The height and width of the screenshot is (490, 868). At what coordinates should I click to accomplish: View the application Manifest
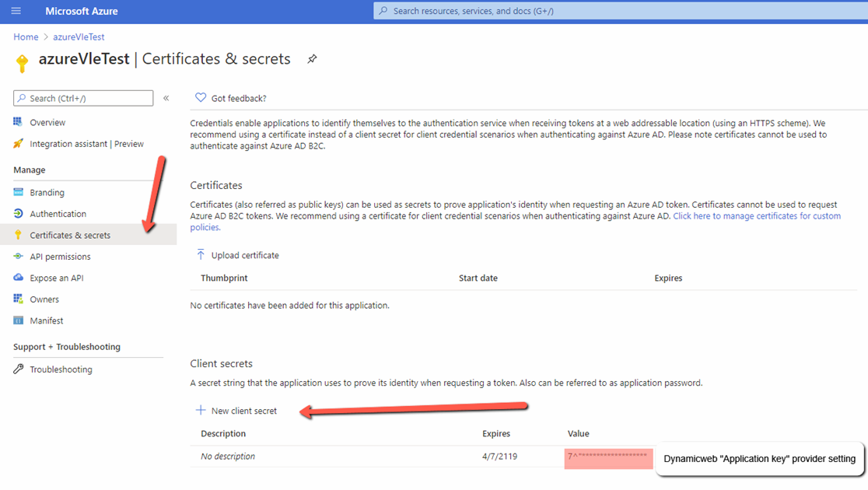[47, 320]
